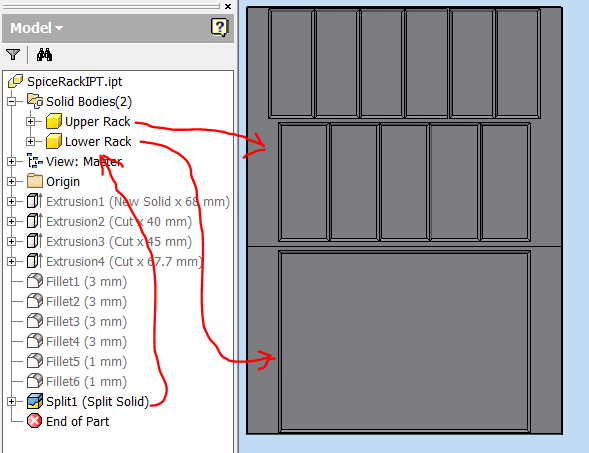Viewport: 589px width, 453px height.
Task: Close the Model browser panel
Action: click(x=228, y=6)
